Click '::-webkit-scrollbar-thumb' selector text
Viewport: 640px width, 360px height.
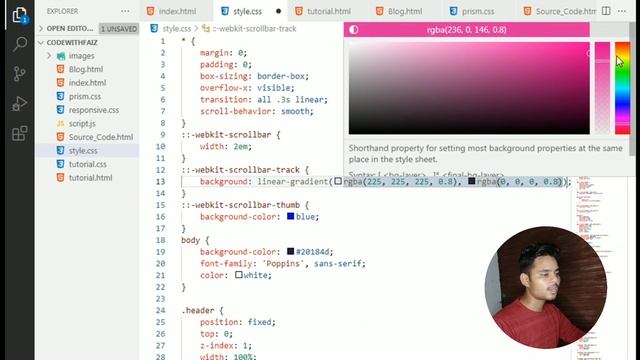coord(240,205)
